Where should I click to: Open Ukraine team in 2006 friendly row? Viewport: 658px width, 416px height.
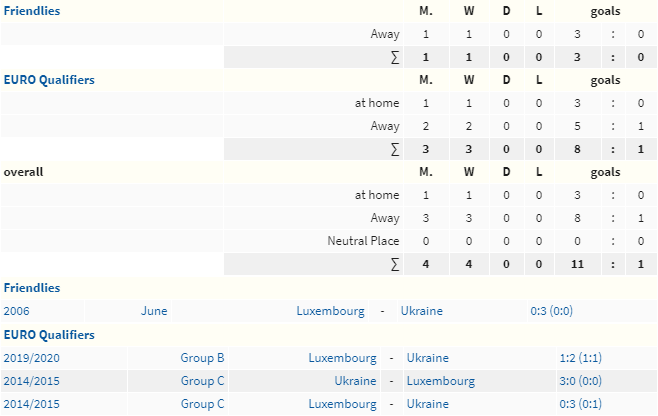pos(422,311)
